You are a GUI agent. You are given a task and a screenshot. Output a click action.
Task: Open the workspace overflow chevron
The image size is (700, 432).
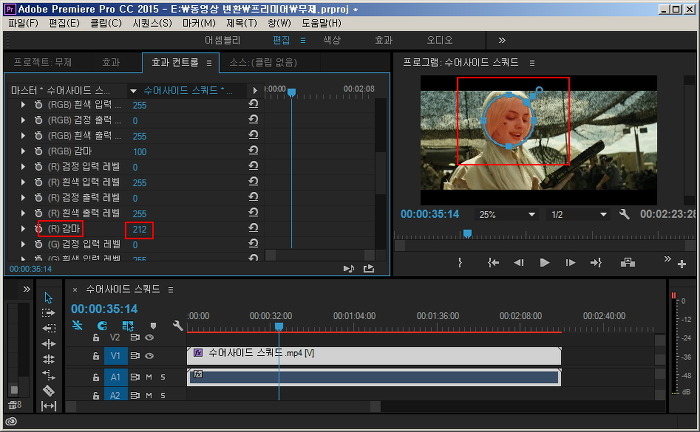tap(502, 41)
